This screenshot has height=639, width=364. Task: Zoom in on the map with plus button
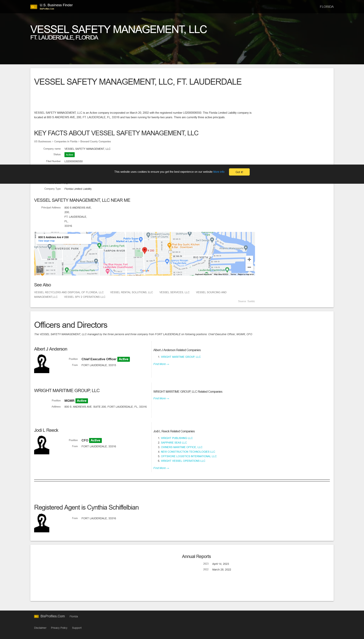pos(249,259)
